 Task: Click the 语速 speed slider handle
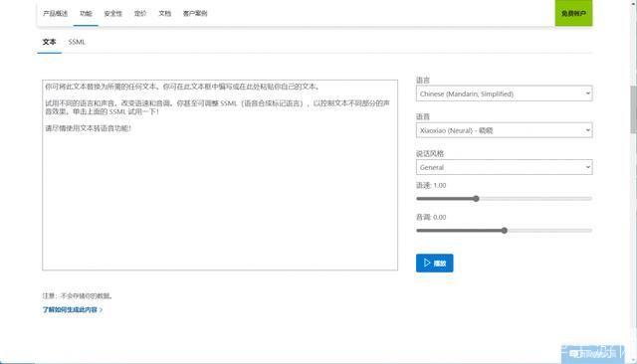click(476, 199)
